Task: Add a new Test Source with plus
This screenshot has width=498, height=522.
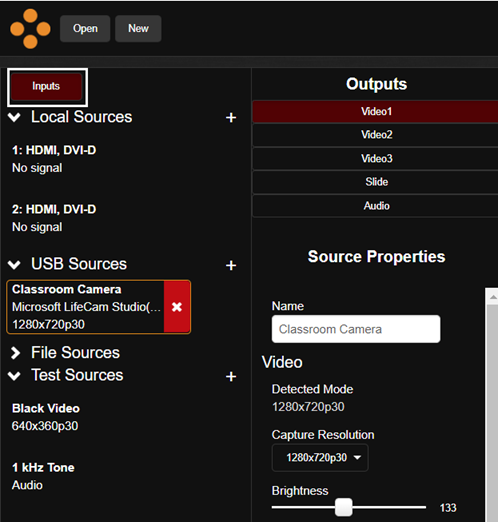Action: (x=231, y=377)
